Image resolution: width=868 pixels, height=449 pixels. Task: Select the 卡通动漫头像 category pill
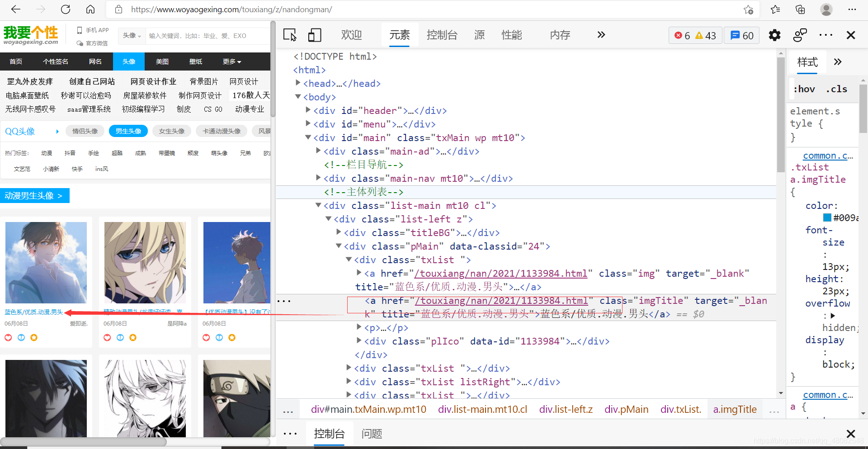pos(222,131)
